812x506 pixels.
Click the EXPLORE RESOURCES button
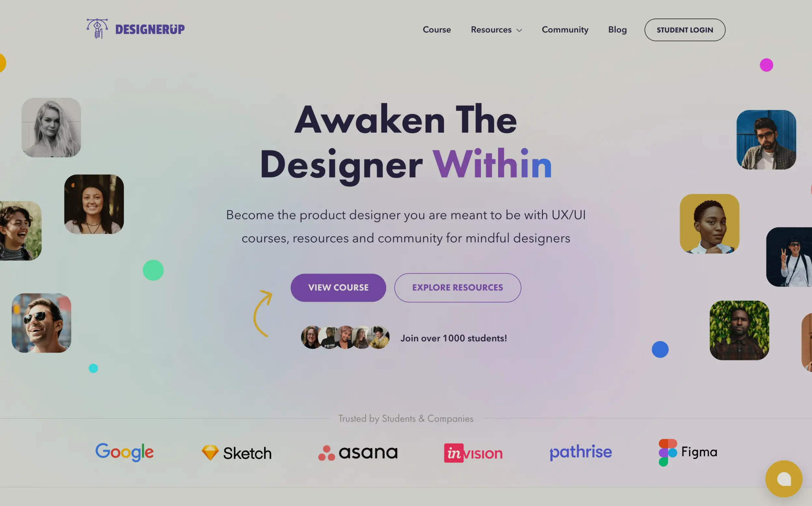coord(457,287)
